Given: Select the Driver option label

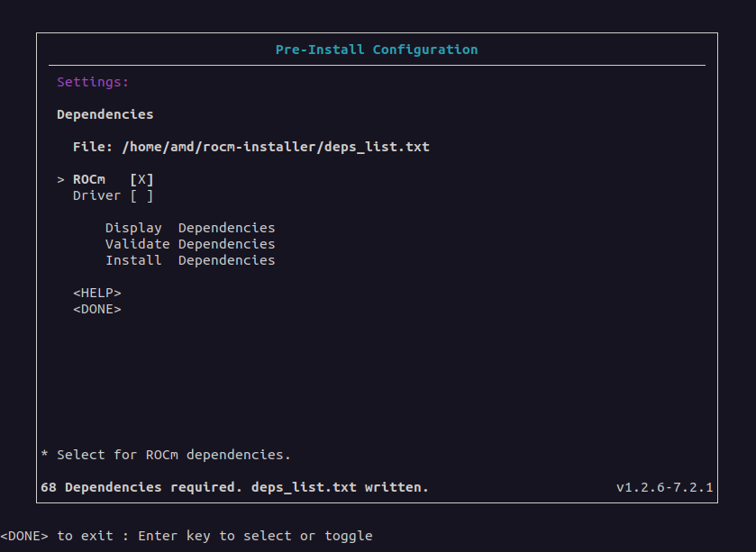Looking at the screenshot, I should click(x=96, y=195).
